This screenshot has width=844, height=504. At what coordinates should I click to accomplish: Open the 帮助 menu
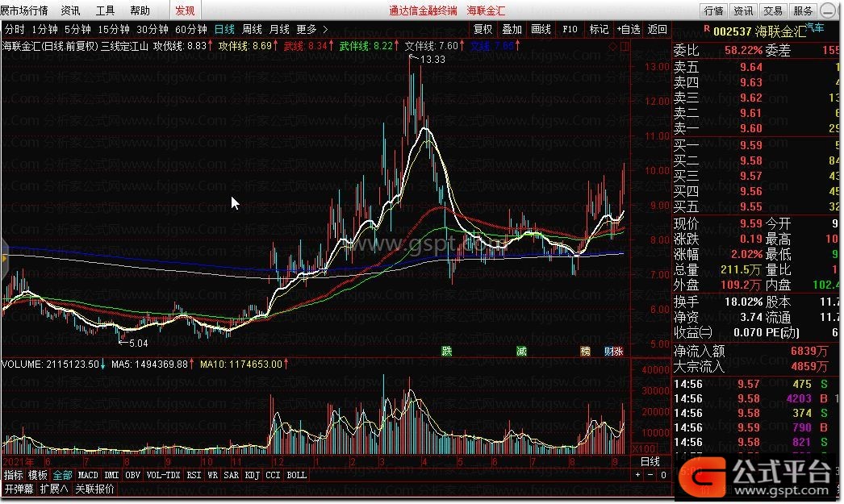click(140, 10)
